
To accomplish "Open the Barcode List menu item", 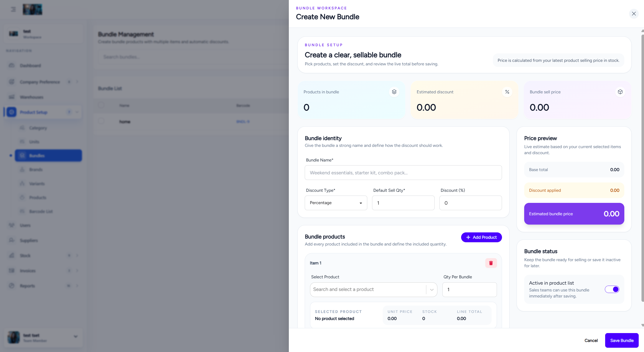I will click(x=48, y=211).
